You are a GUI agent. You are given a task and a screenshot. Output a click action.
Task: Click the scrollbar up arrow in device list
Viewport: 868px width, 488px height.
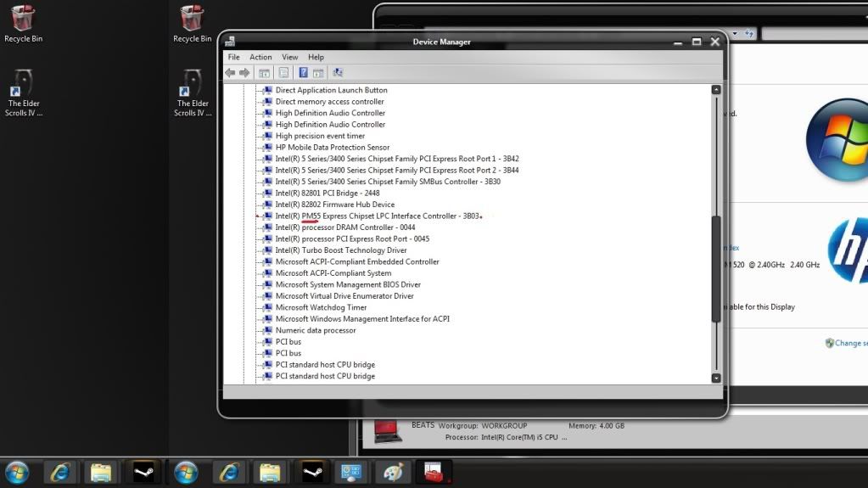click(716, 89)
